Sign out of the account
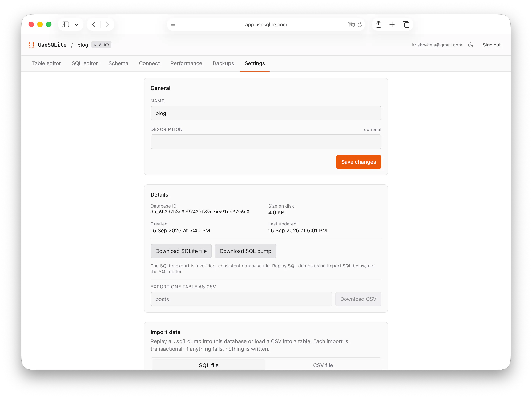The width and height of the screenshot is (532, 398). coord(491,45)
